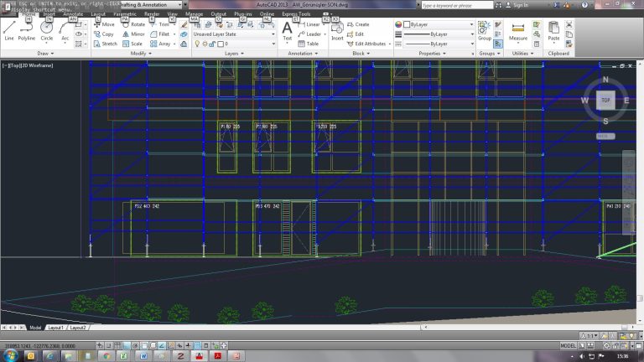This screenshot has height=362, width=644.
Task: Click the Group objects icon
Action: [485, 29]
